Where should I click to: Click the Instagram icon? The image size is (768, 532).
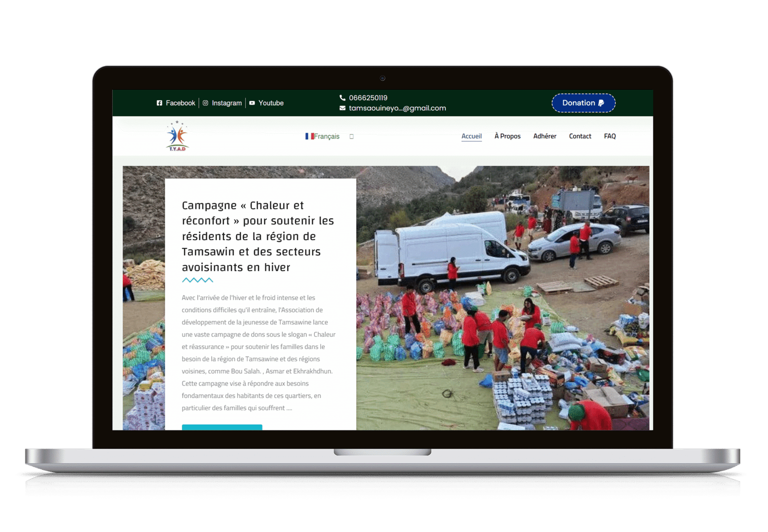[x=205, y=103]
